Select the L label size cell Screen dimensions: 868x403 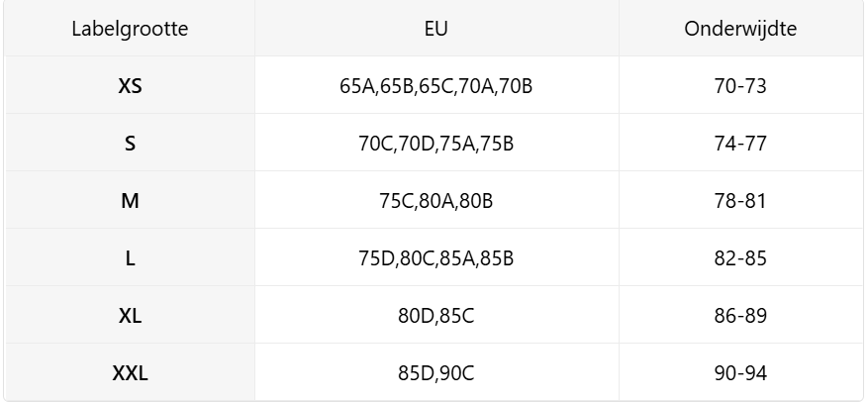point(130,258)
